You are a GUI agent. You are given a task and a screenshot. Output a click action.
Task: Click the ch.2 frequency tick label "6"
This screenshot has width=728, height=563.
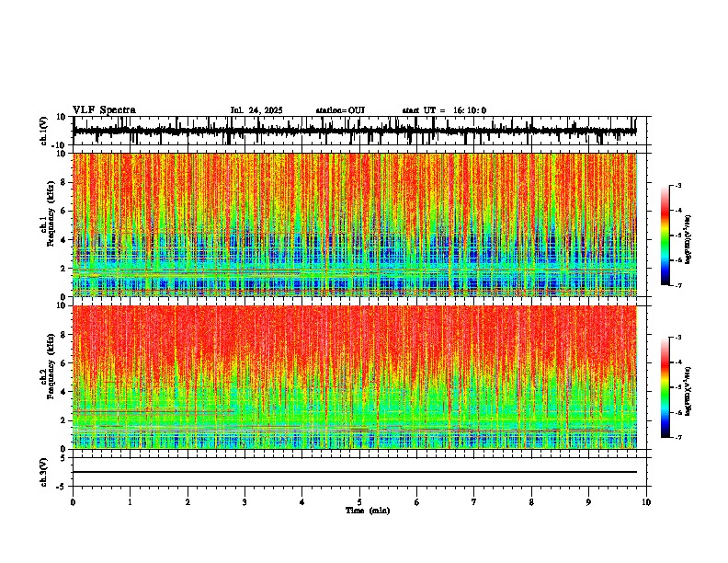[63, 362]
